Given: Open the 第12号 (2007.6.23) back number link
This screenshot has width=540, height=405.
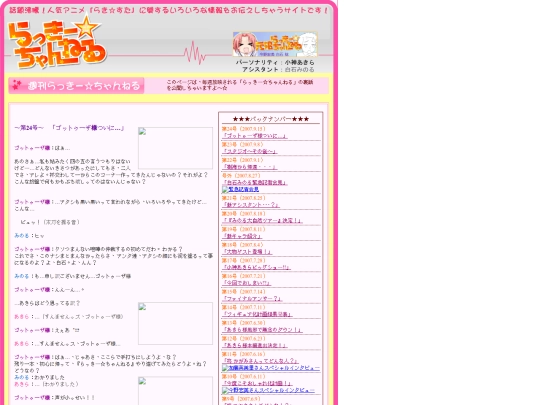Looking at the screenshot, I should [255, 345].
